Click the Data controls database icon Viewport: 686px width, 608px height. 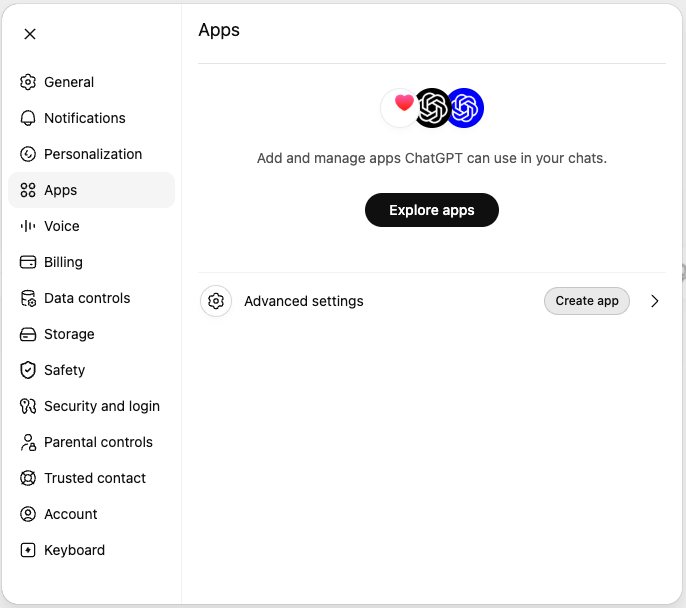[28, 298]
